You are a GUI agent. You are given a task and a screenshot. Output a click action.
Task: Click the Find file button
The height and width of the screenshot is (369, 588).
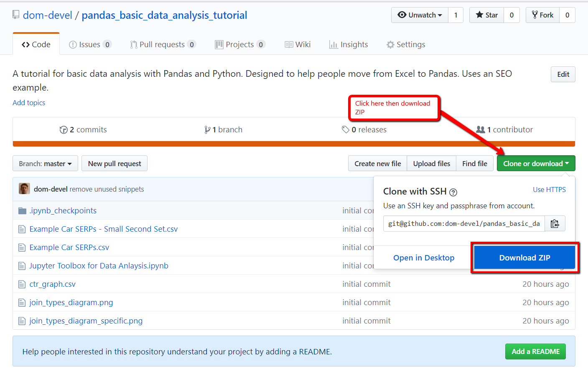pyautogui.click(x=475, y=164)
